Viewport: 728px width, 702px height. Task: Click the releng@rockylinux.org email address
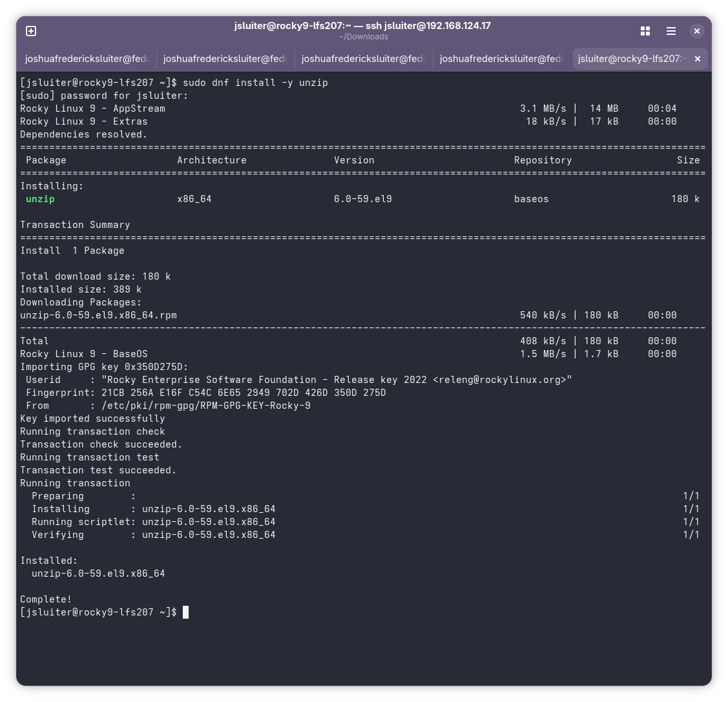[x=501, y=380]
